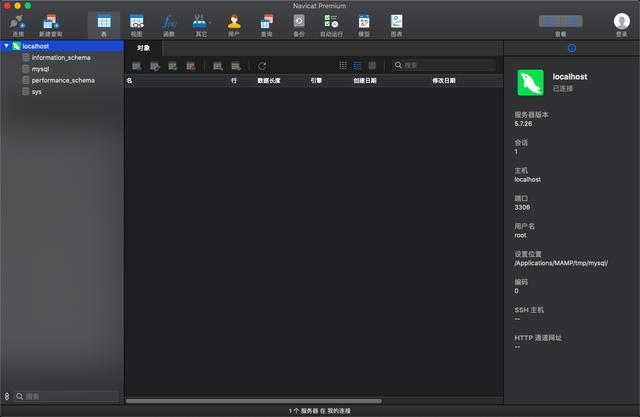Open the Charts (图表) toolbar icon
Image resolution: width=640 pixels, height=417 pixels.
tap(396, 25)
